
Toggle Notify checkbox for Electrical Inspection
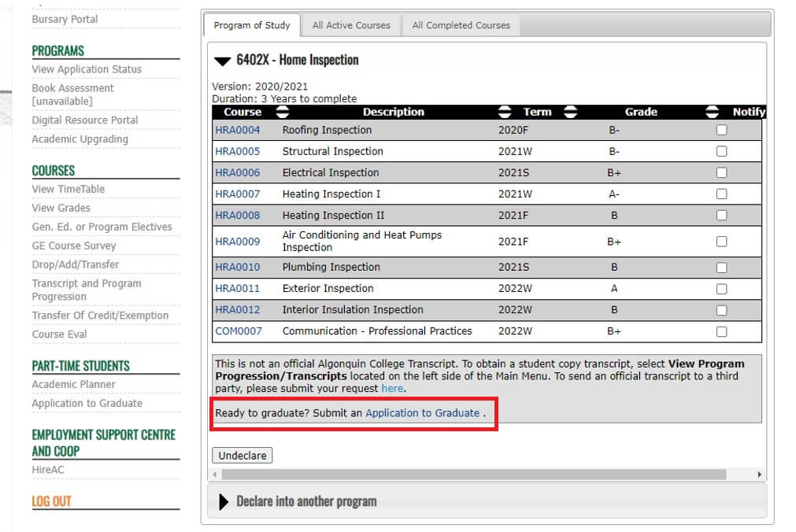pos(721,172)
